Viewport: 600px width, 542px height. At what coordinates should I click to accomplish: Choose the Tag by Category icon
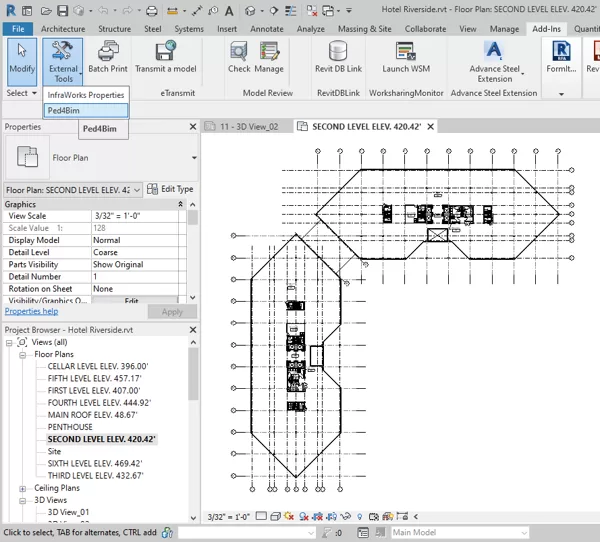(x=213, y=11)
